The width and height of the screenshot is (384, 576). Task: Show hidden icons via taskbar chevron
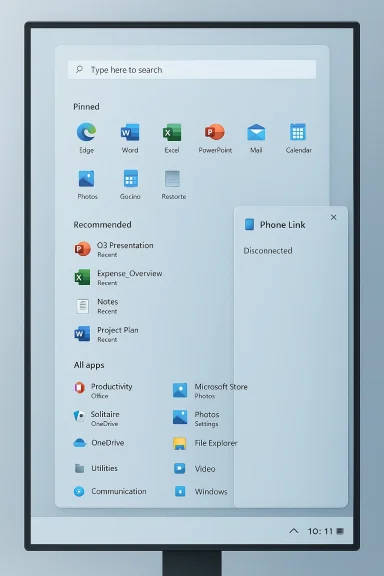point(294,531)
